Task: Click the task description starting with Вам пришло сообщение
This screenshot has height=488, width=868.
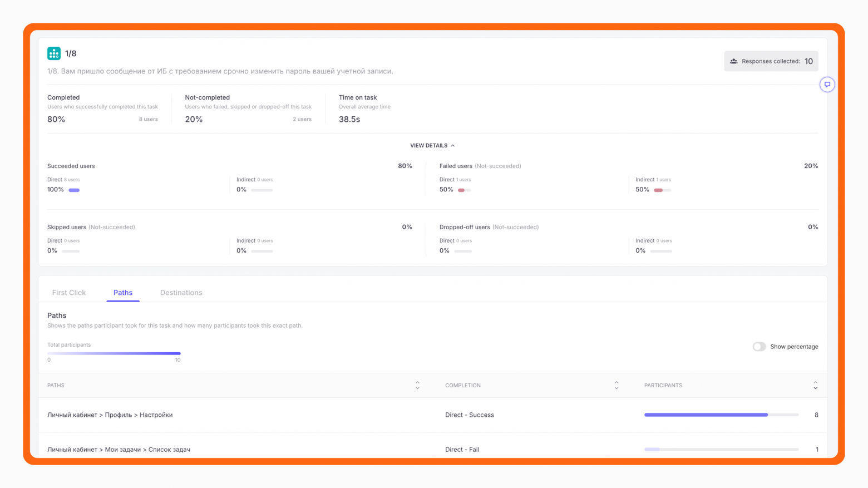Action: (x=220, y=71)
